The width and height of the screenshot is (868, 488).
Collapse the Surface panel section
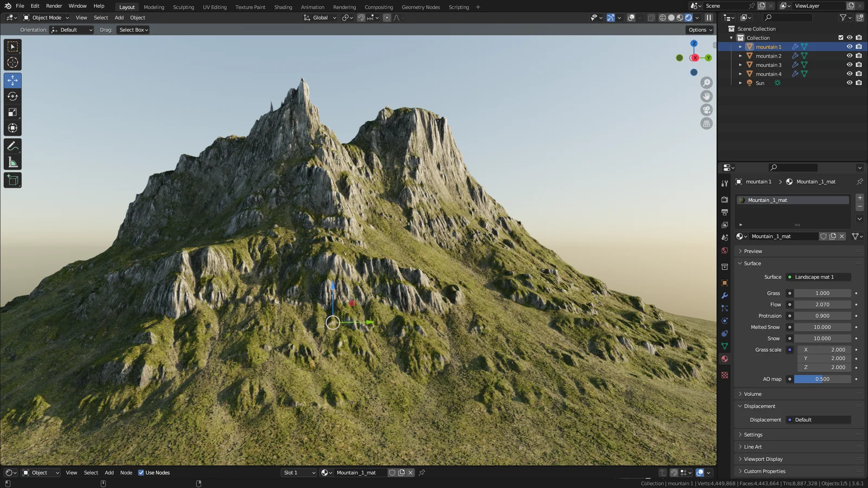tap(751, 263)
